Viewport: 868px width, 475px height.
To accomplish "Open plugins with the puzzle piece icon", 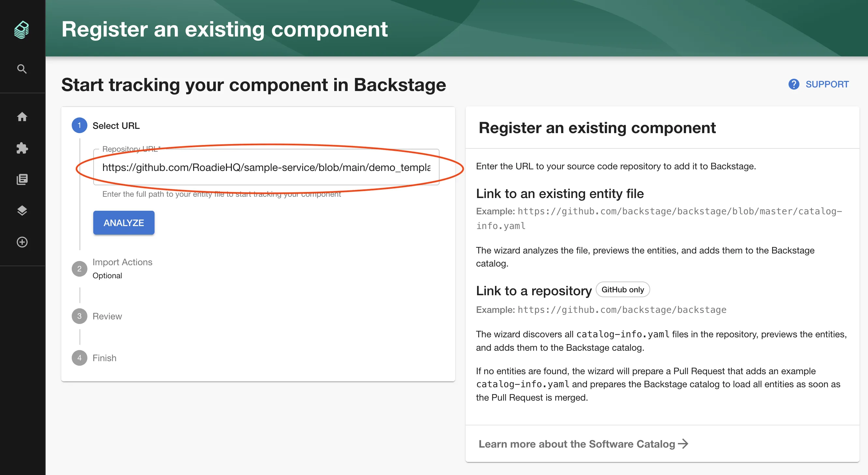I will (22, 148).
